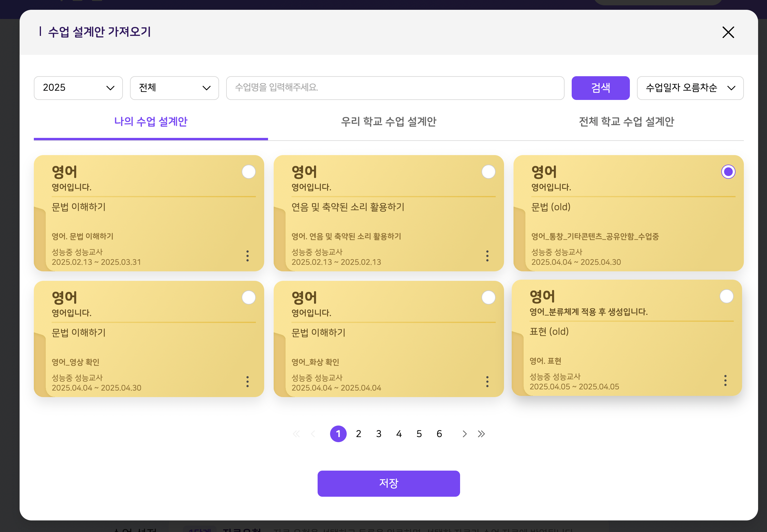Expand the 2025 year dropdown
The image size is (767, 532).
(x=78, y=88)
